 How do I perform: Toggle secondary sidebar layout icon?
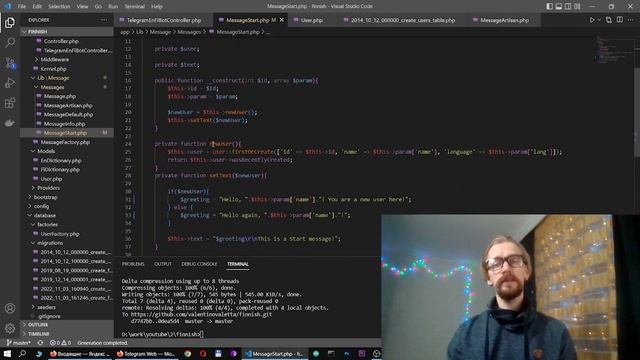[568, 6]
